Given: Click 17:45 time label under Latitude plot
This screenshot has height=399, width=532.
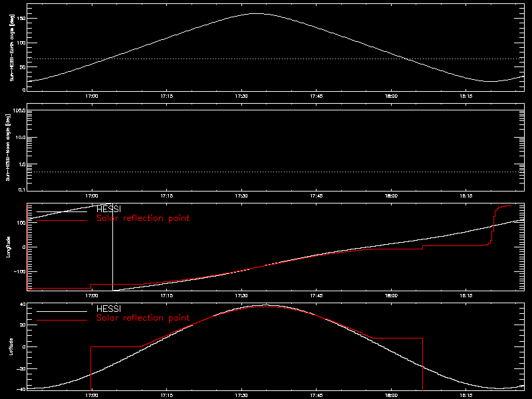Looking at the screenshot, I should click(x=317, y=396).
